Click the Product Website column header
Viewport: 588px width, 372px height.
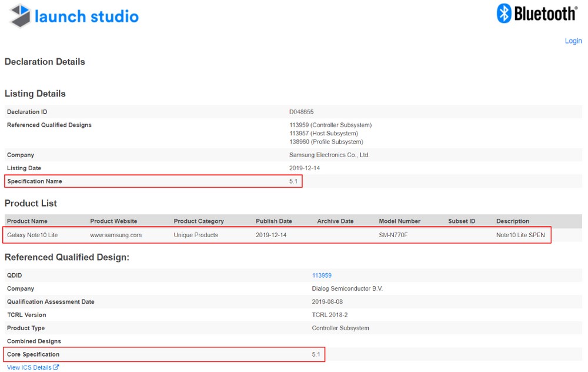[x=113, y=221]
